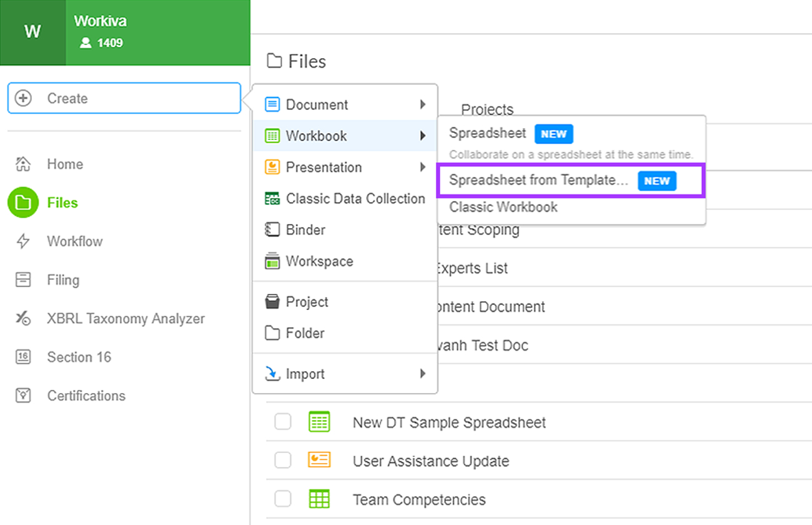
Task: Click the Classic Data Collection icon
Action: 272,199
